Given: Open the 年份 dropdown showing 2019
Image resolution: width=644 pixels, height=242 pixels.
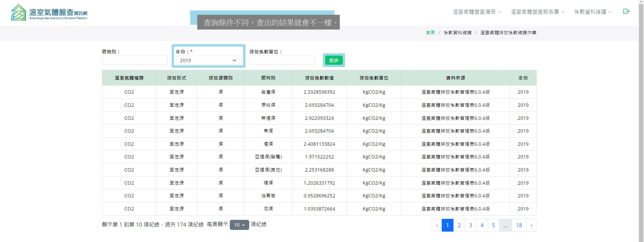Looking at the screenshot, I should 208,60.
